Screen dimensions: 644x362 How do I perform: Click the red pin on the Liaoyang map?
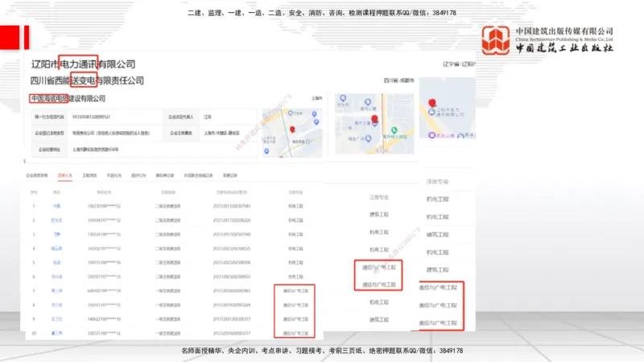point(432,103)
